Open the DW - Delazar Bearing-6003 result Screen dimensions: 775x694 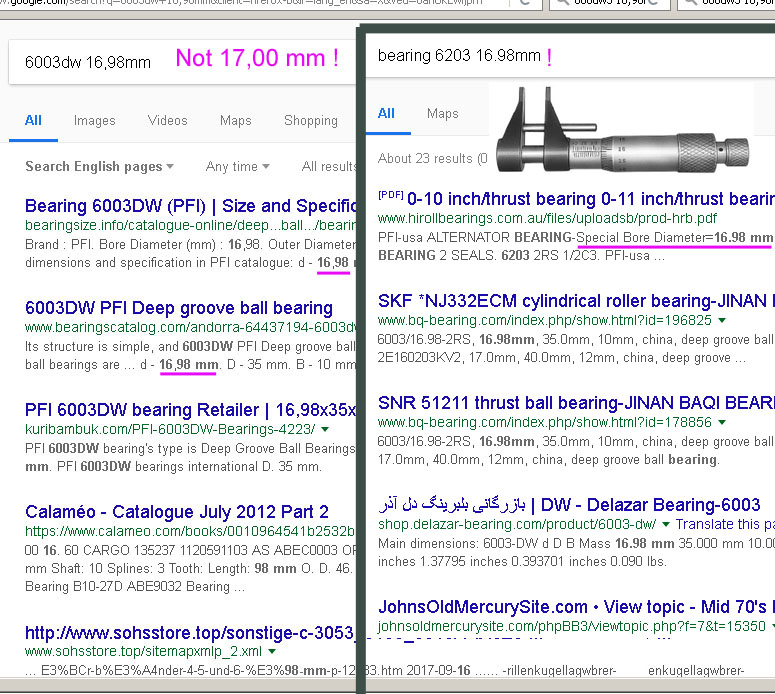pyautogui.click(x=569, y=505)
